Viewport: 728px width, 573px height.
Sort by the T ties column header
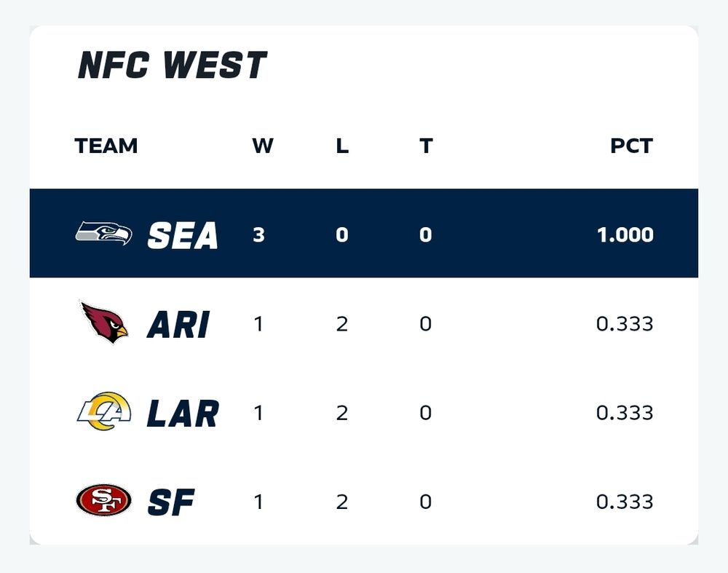426,146
